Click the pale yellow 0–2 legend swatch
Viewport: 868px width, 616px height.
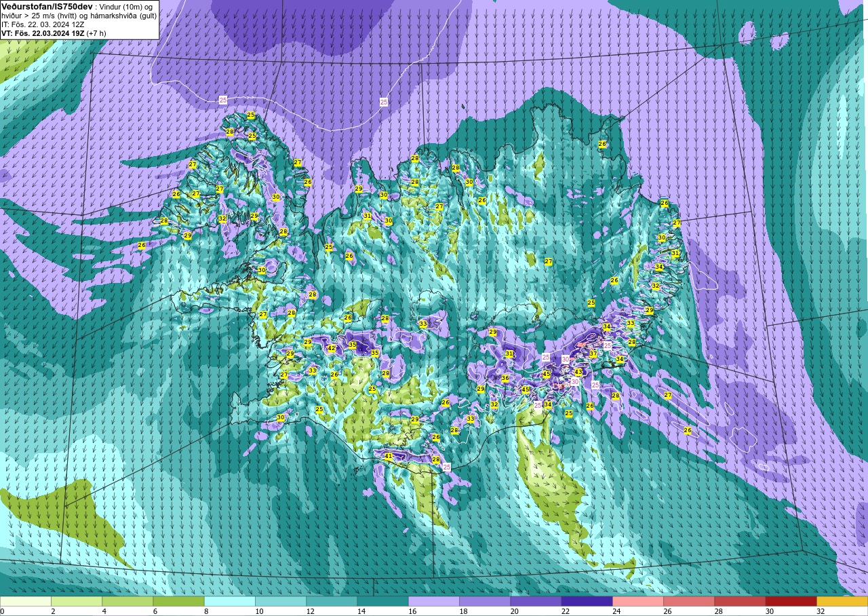(26, 601)
